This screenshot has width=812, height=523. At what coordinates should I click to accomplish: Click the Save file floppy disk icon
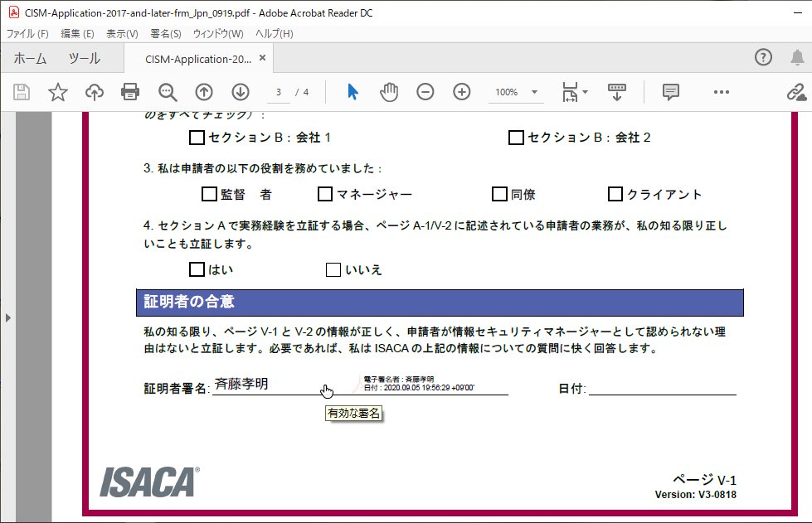22,92
